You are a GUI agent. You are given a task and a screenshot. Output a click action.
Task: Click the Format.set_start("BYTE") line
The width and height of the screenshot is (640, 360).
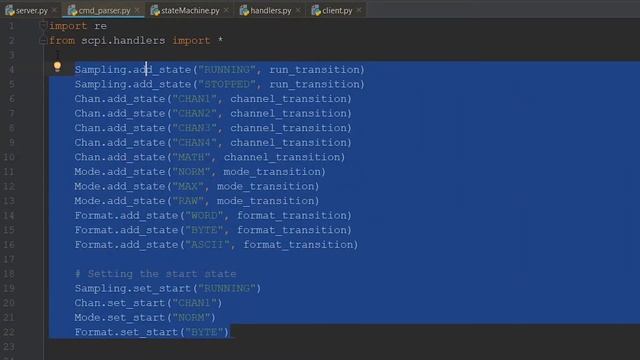pyautogui.click(x=151, y=332)
